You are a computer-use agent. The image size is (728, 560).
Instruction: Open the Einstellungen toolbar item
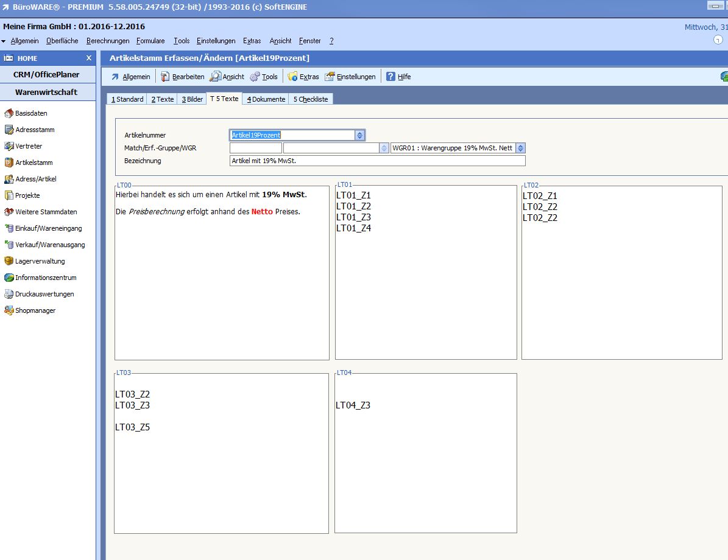pos(330,77)
